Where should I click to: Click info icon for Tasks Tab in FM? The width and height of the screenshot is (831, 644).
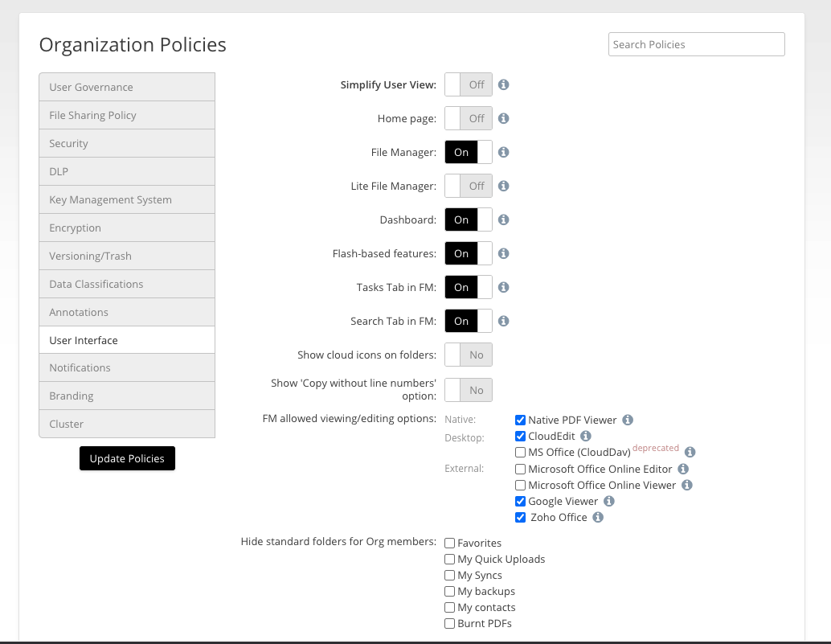[503, 287]
